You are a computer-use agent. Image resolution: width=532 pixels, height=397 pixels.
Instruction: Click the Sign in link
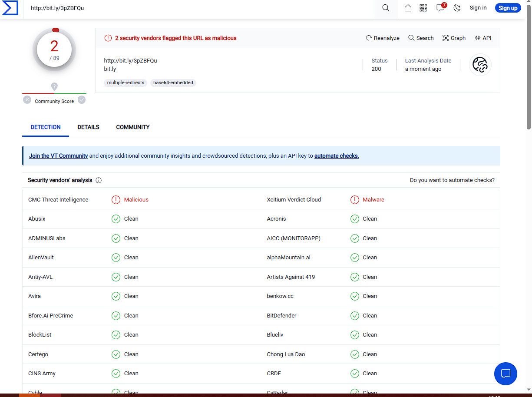coord(478,8)
